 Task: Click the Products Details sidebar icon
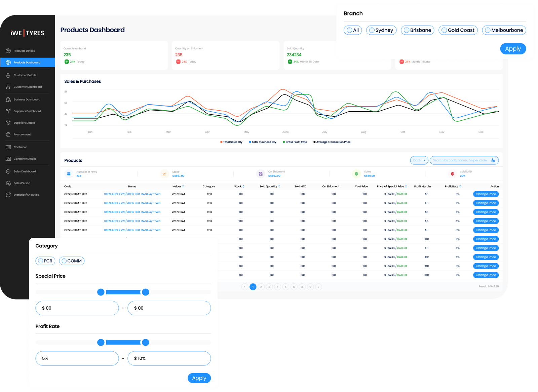click(x=8, y=51)
